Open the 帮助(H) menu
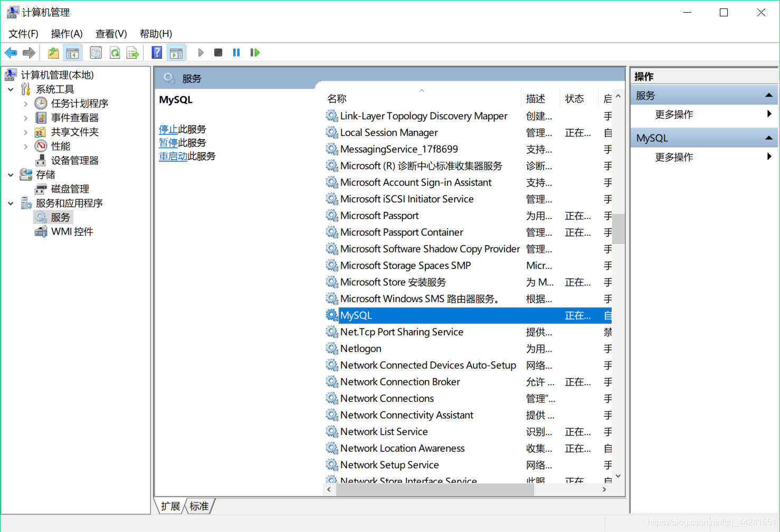The image size is (780, 532). [156, 34]
